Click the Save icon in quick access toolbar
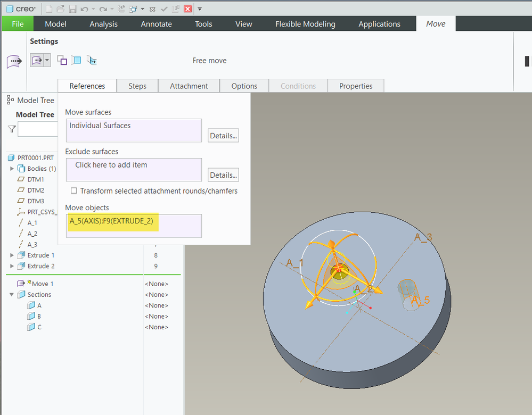This screenshot has height=415, width=532. [72, 9]
